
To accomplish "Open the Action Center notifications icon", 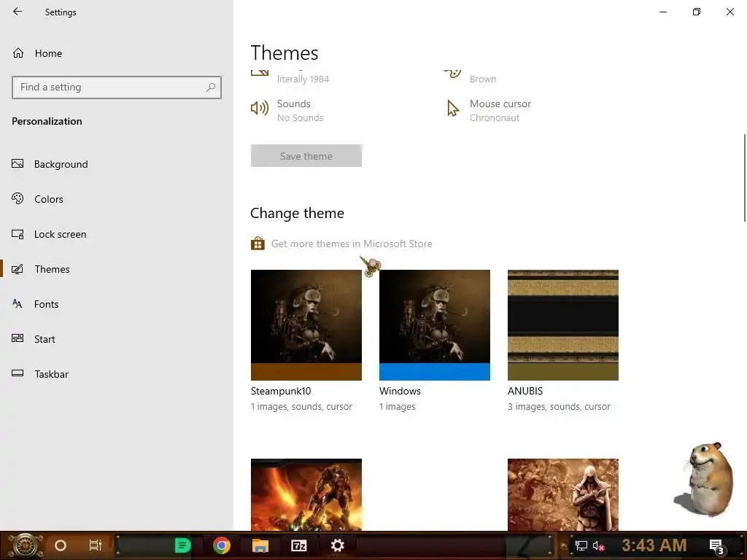I will [716, 547].
